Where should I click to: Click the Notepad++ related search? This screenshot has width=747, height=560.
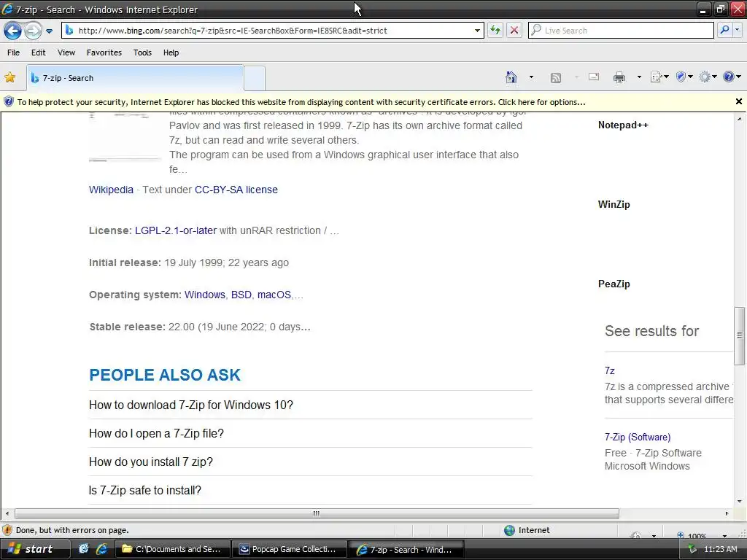coord(623,125)
